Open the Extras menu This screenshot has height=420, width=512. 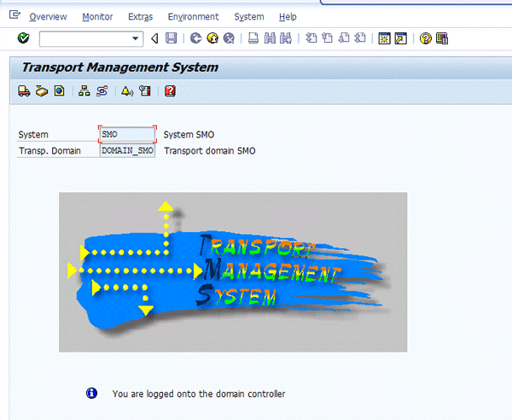[141, 17]
